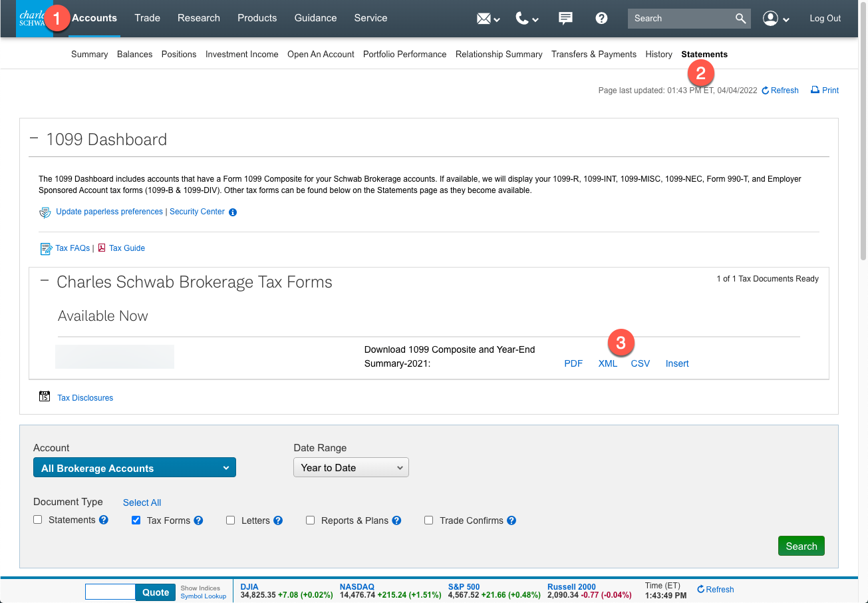Click the Log Out link

(825, 19)
